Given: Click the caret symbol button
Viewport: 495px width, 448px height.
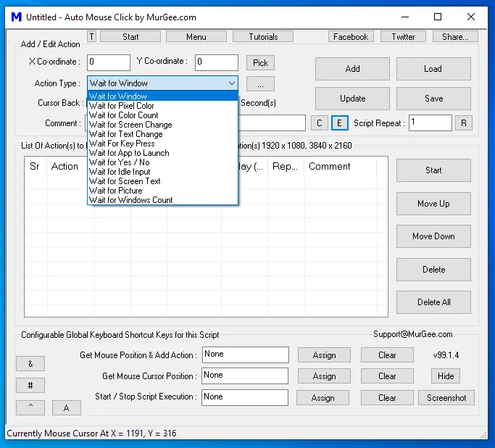Looking at the screenshot, I should click(30, 407).
